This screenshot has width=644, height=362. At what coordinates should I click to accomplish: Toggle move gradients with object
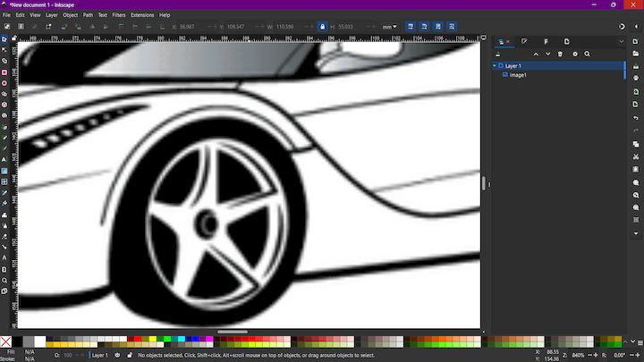(x=438, y=27)
